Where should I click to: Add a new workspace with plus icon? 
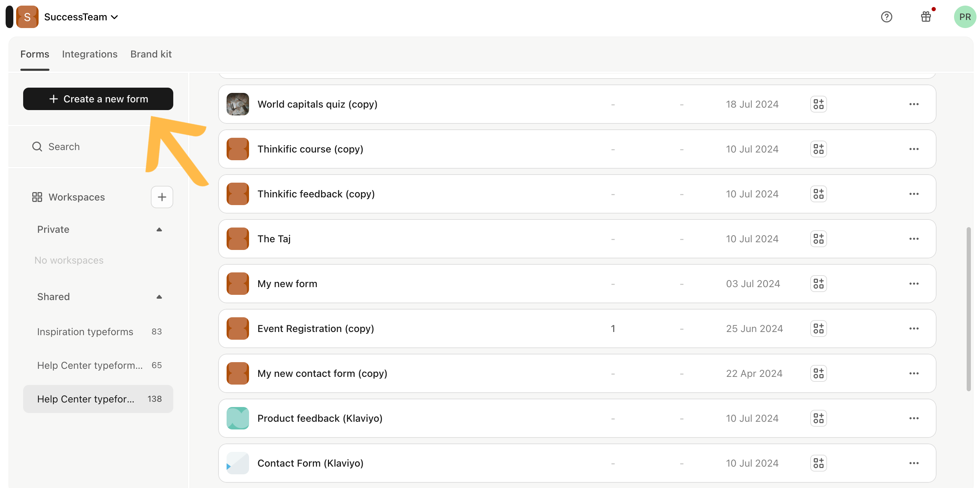[162, 197]
